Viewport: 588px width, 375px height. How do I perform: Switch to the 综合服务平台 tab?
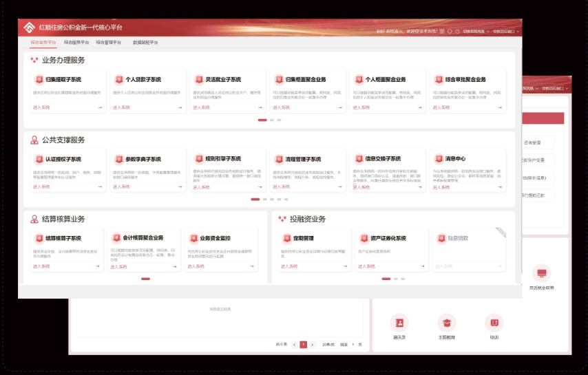[76, 42]
